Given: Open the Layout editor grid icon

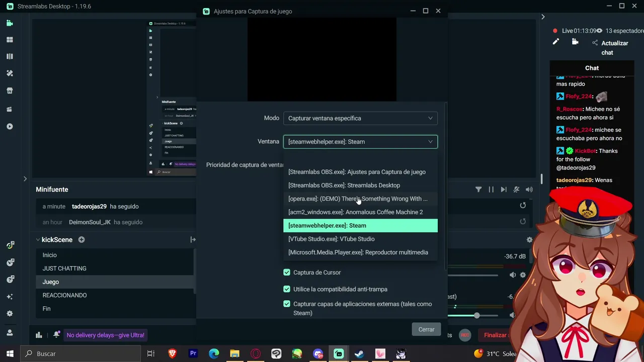Looking at the screenshot, I should click(10, 40).
